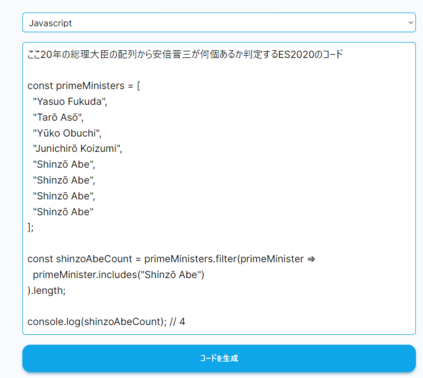
Task: Click the "Yasuo Fukuda" array entry
Action: pyautogui.click(x=70, y=101)
